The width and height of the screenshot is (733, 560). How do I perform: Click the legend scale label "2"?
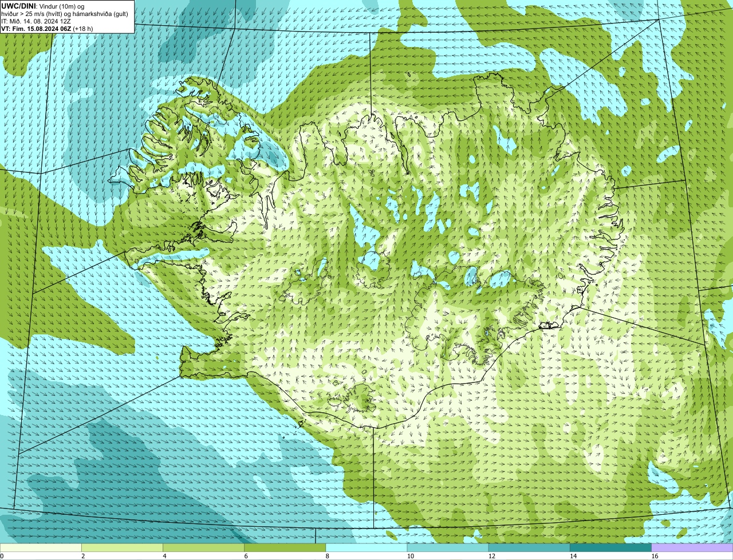(x=83, y=556)
